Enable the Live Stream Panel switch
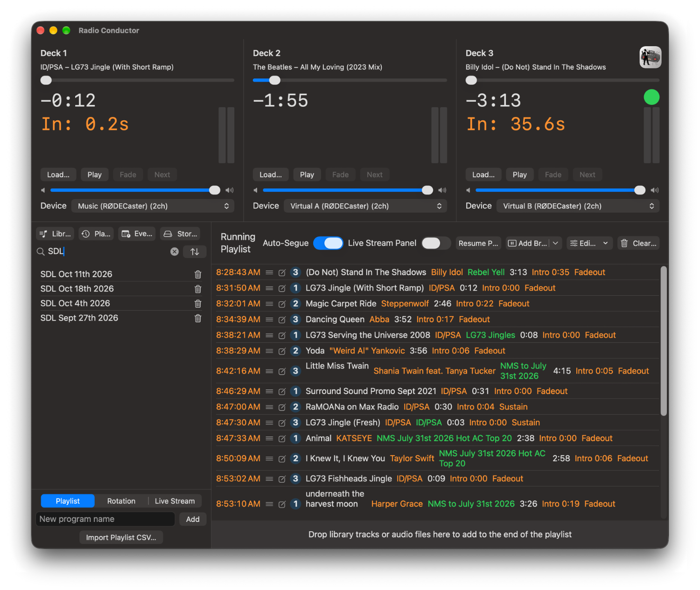 pyautogui.click(x=436, y=243)
